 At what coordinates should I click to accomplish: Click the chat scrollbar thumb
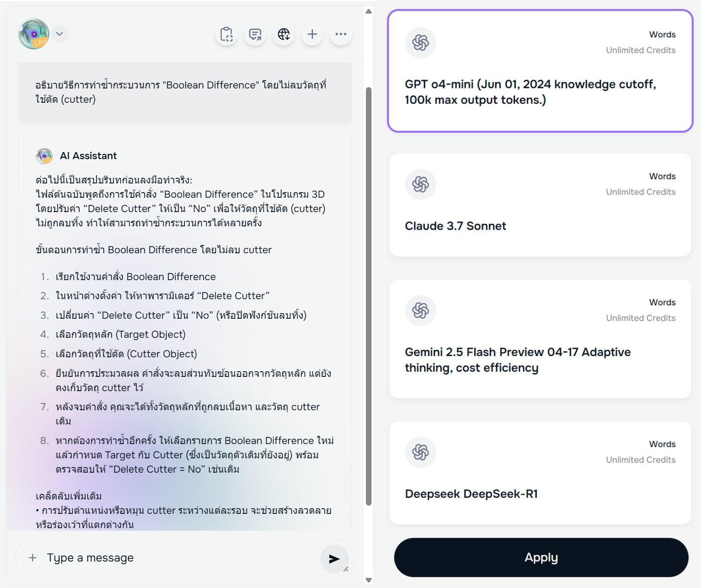[x=369, y=296]
